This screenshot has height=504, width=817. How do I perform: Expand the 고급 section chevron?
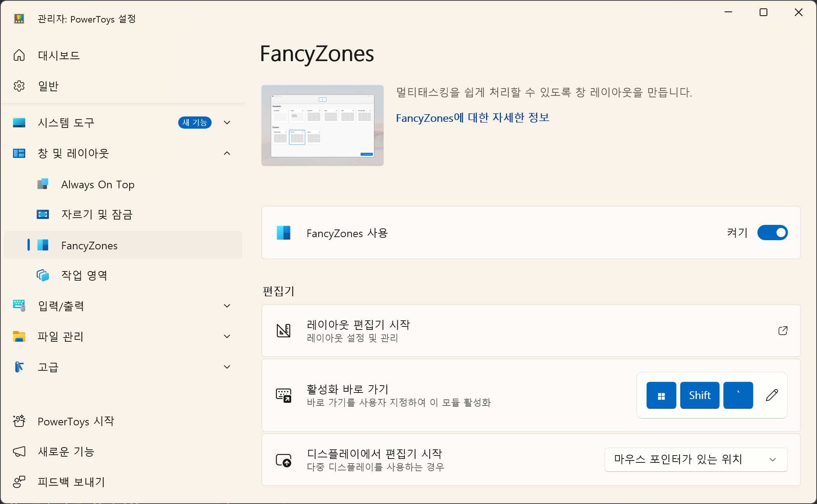pyautogui.click(x=227, y=367)
